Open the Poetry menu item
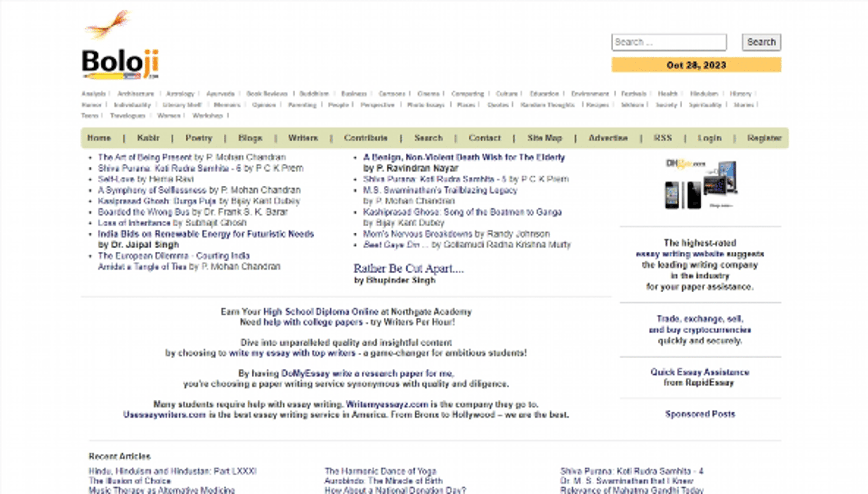The width and height of the screenshot is (868, 494). coord(198,138)
